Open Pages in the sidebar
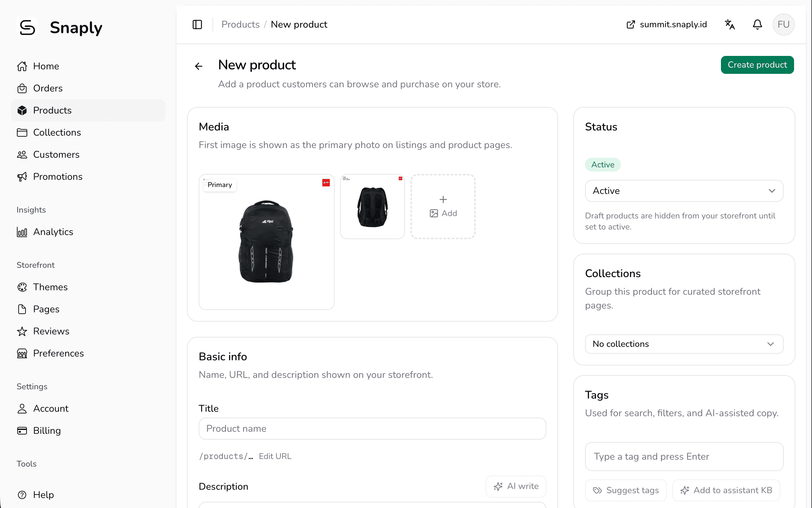 click(88, 309)
